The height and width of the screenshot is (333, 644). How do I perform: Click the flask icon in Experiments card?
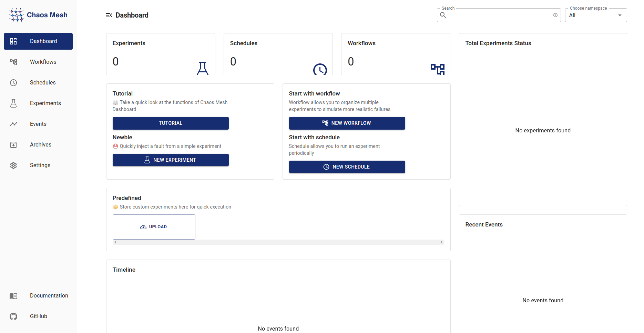pyautogui.click(x=203, y=68)
